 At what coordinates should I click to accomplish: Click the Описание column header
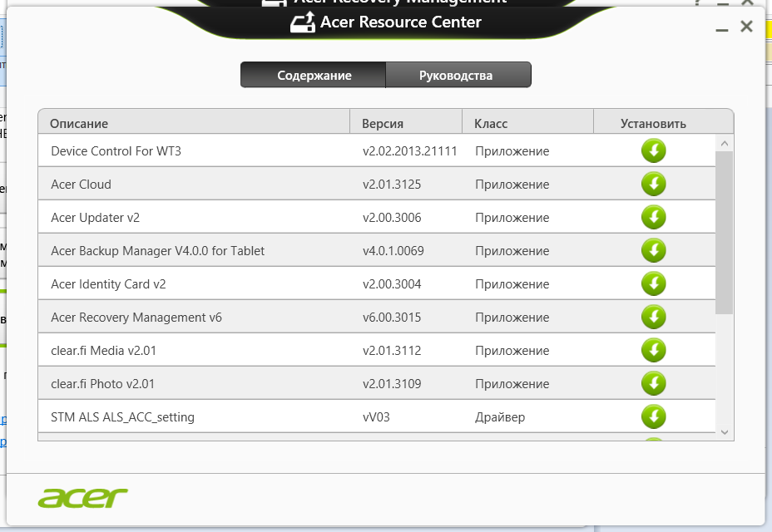coord(194,123)
